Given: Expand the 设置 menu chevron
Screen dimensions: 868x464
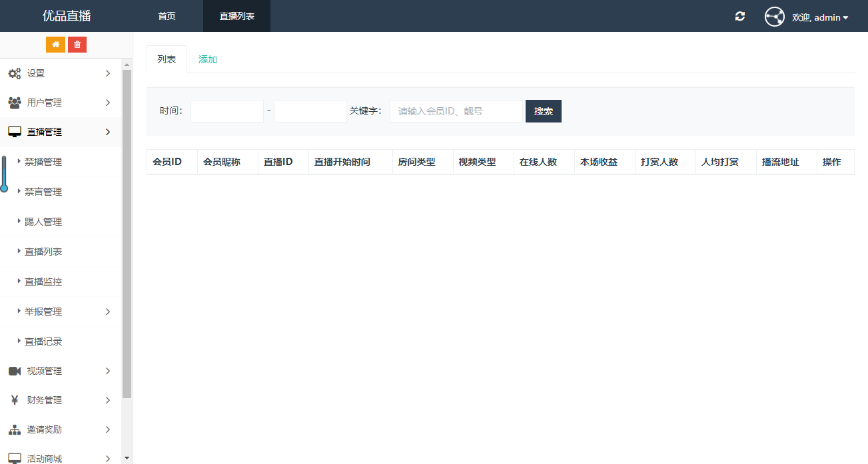Looking at the screenshot, I should [x=108, y=74].
